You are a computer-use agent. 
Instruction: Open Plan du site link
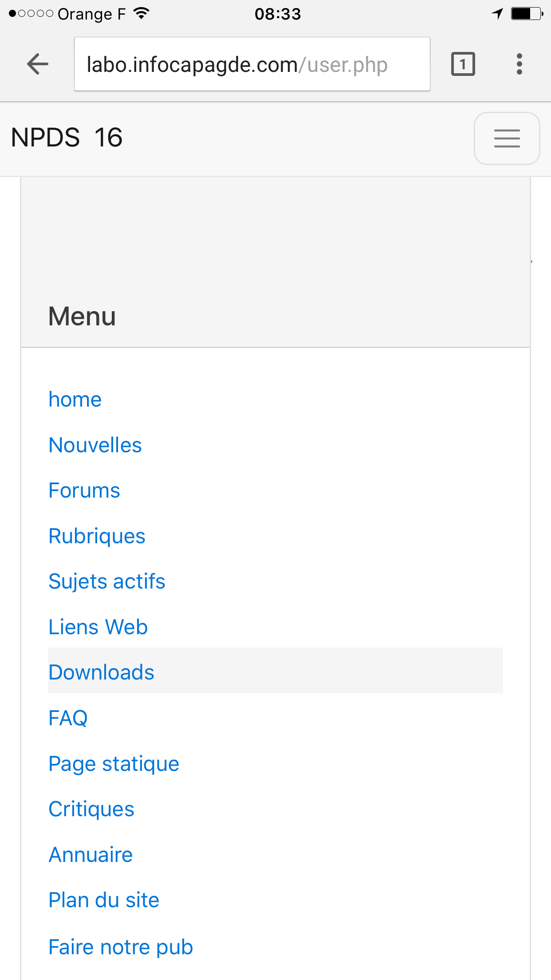click(104, 901)
